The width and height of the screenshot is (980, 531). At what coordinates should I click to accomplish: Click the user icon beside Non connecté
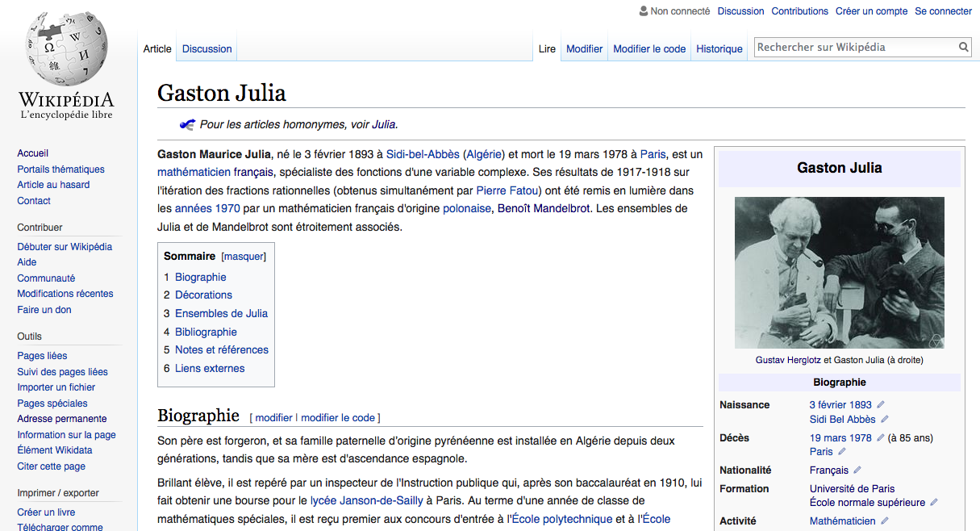pyautogui.click(x=644, y=11)
